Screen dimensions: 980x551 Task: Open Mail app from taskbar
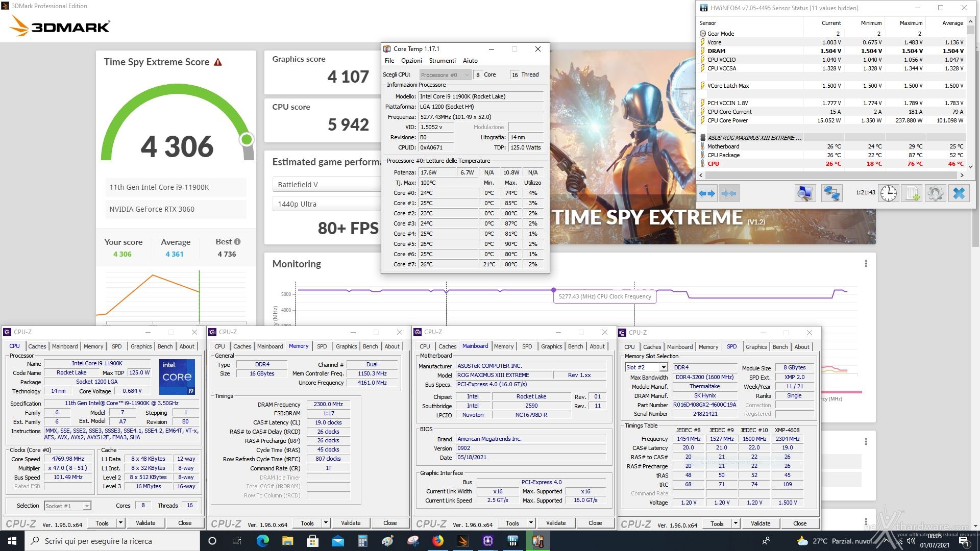coord(337,541)
